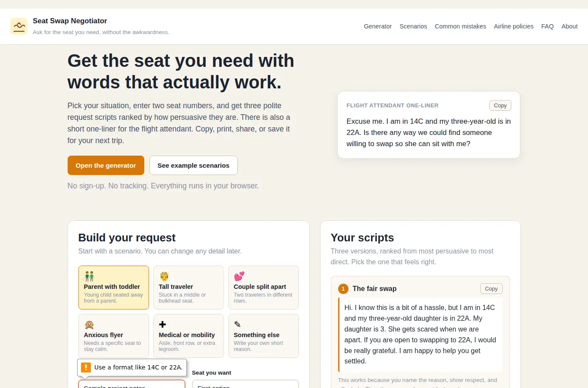Viewport: 588px width, 388px height.
Task: Click the Medical or mobility plus icon
Action: [163, 325]
